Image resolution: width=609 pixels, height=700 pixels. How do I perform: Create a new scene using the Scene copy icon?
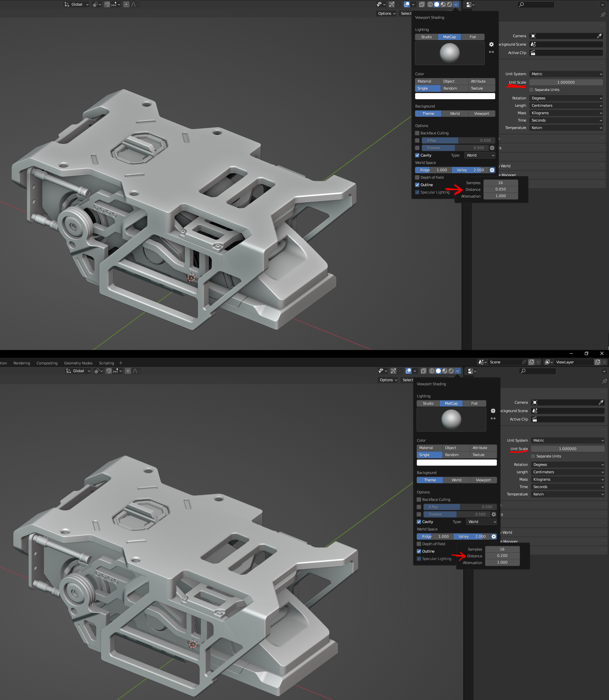click(x=531, y=362)
